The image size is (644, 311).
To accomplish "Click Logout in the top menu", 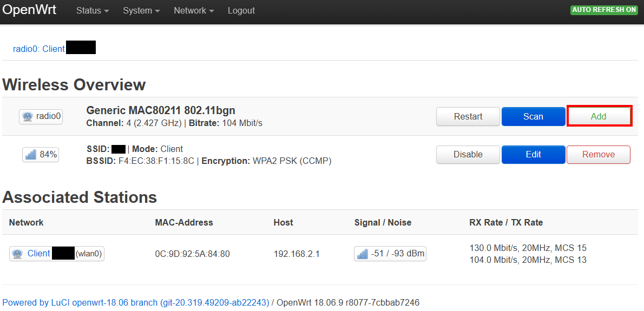I will (x=241, y=11).
